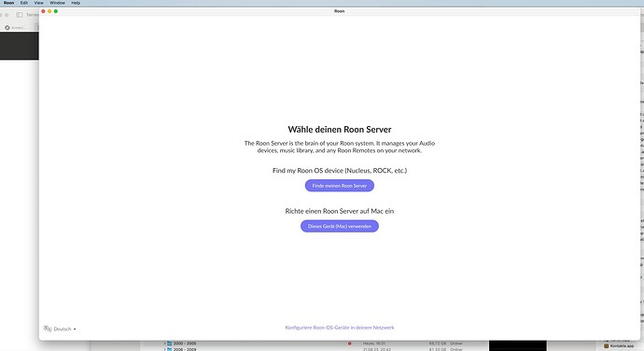Open the Window menu
Screen dimensions: 644x351
coord(57,3)
